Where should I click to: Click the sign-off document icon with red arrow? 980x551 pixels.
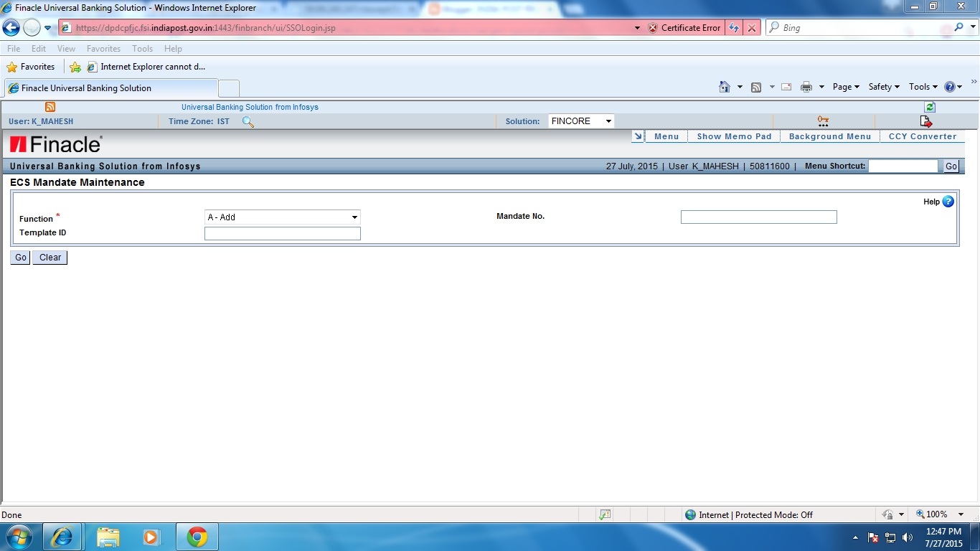click(926, 121)
